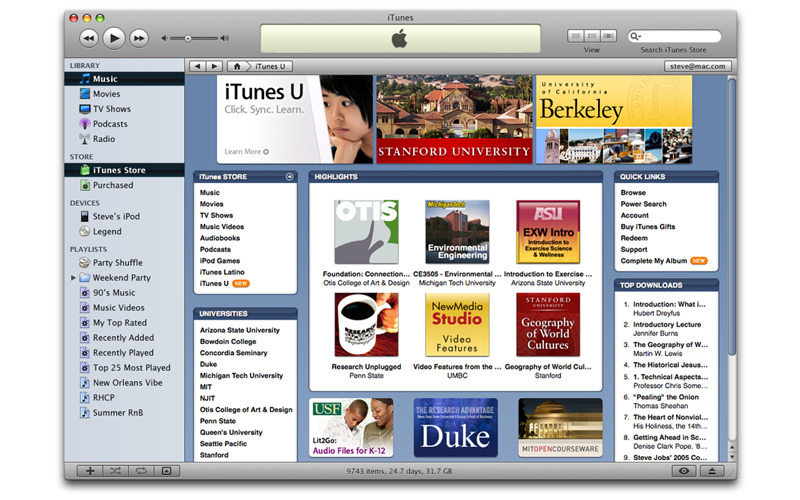Open Bowdoin College link
800x500 pixels.
click(228, 341)
